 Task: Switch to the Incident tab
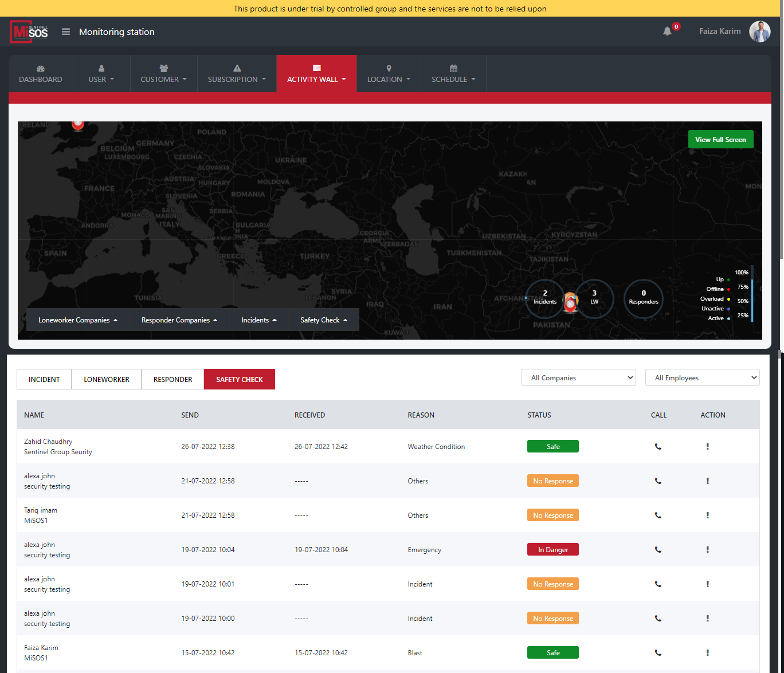click(x=44, y=380)
